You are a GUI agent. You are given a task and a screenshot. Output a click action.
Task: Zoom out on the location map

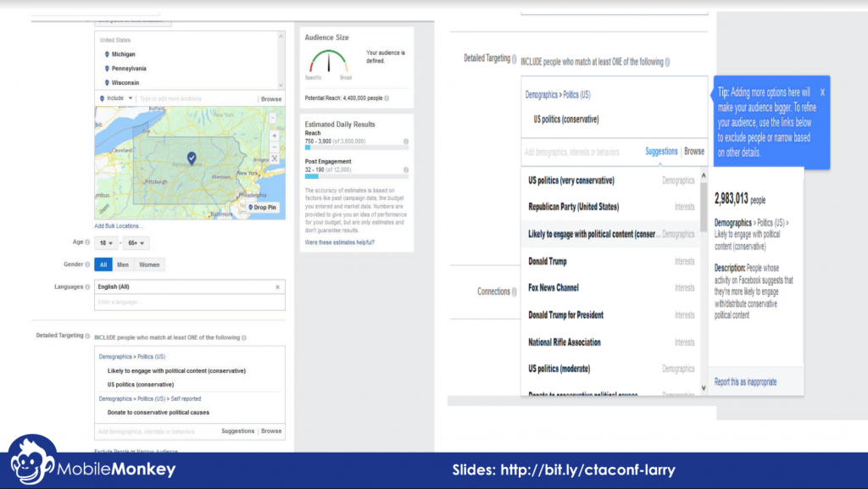coord(274,147)
